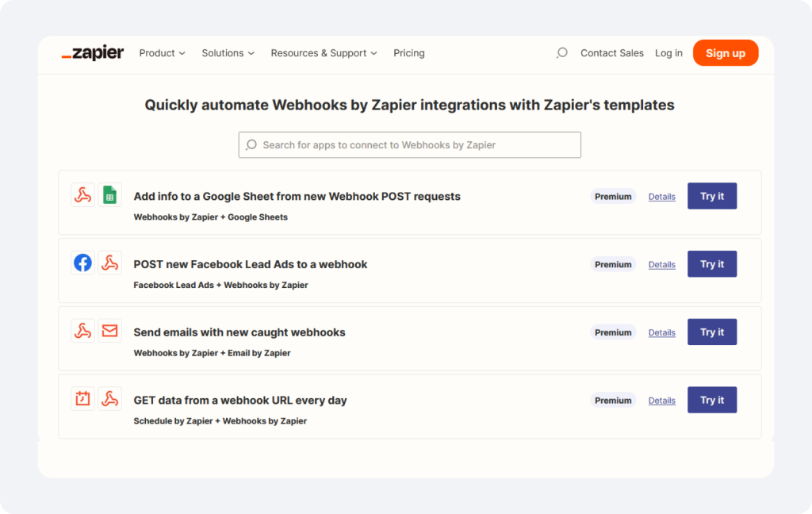Expand the Solutions menu
The height and width of the screenshot is (514, 812).
(228, 53)
